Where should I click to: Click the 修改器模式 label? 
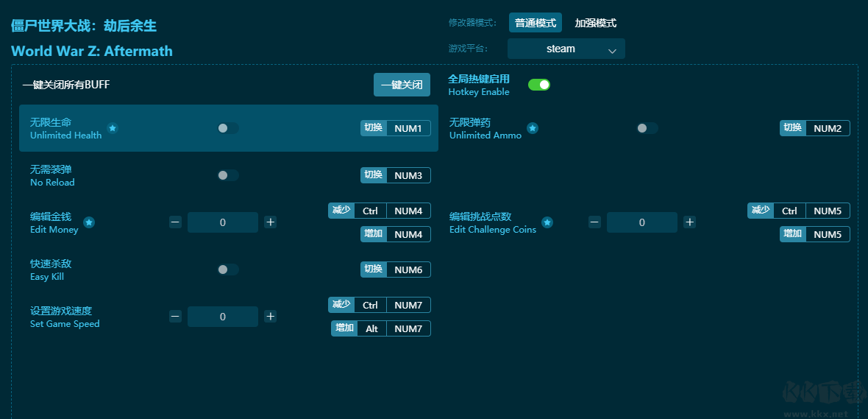click(473, 23)
